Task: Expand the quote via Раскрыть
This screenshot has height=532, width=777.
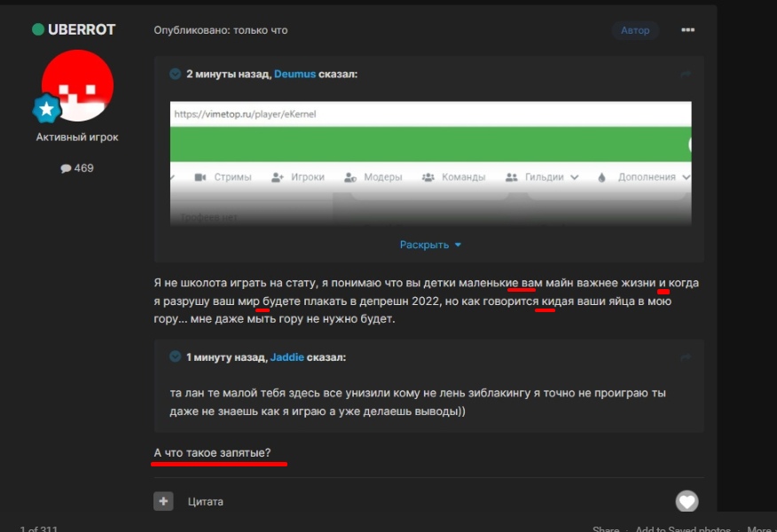Action: point(430,245)
